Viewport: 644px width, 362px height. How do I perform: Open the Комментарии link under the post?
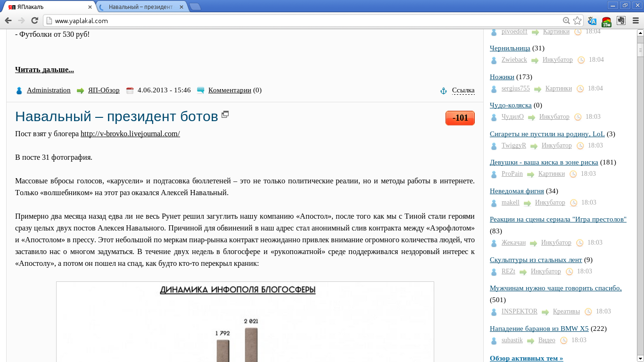tap(230, 90)
